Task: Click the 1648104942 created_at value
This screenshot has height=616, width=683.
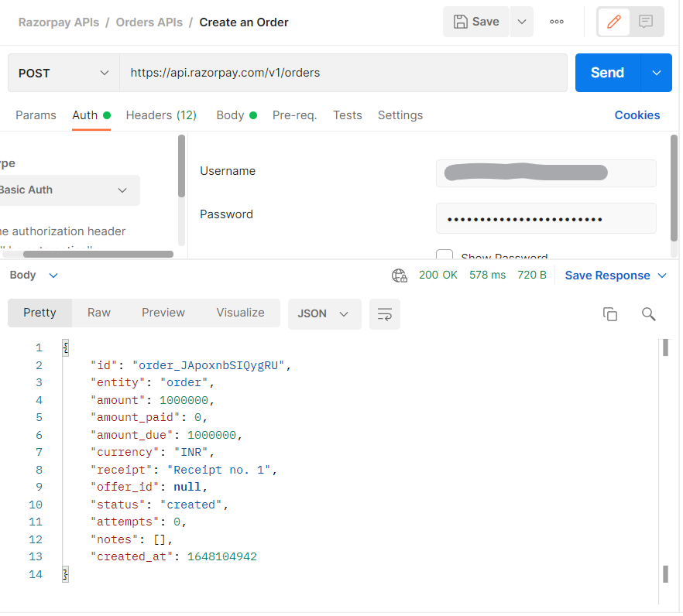Action: pos(222,558)
